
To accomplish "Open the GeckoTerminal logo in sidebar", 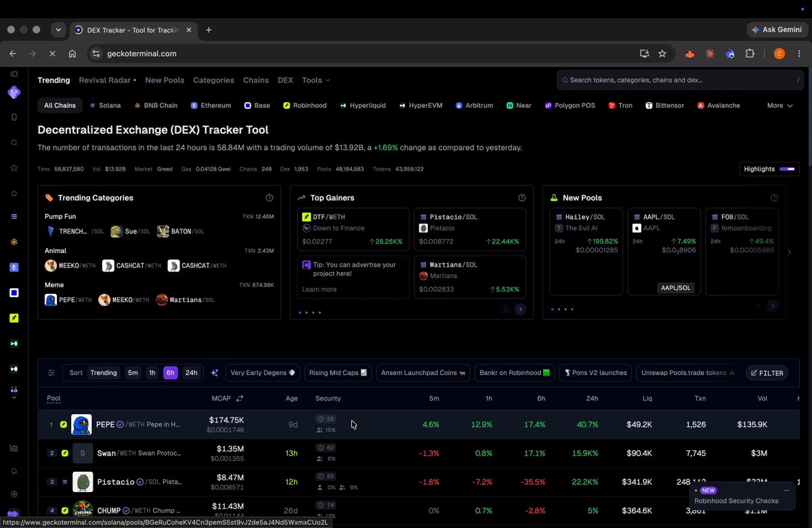I will pos(14,93).
